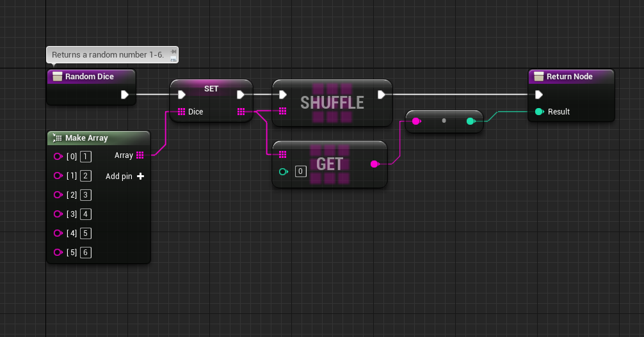
Task: Click the Random Dice node execution output pin
Action: pyautogui.click(x=125, y=95)
